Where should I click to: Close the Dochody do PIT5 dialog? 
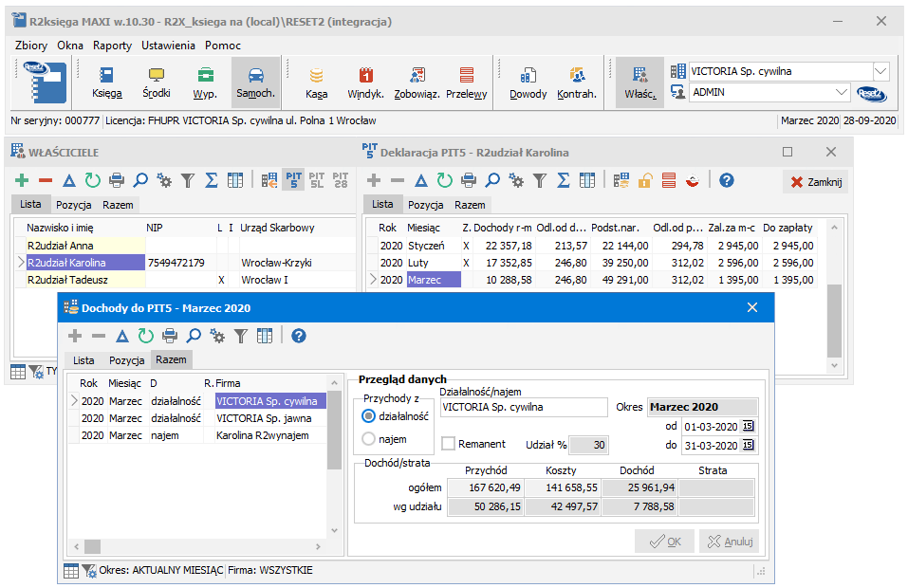coord(752,307)
